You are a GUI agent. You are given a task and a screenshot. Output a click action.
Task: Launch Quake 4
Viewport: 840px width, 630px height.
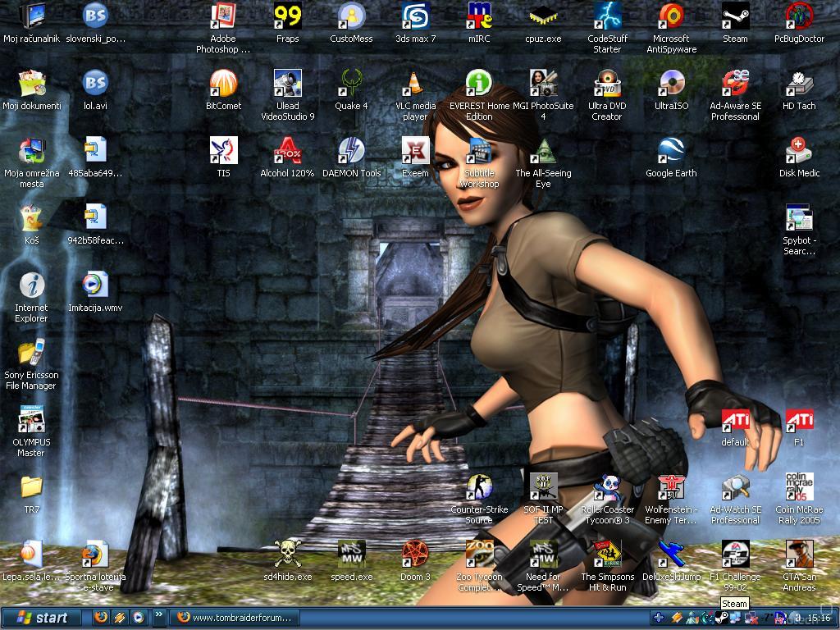(x=351, y=89)
